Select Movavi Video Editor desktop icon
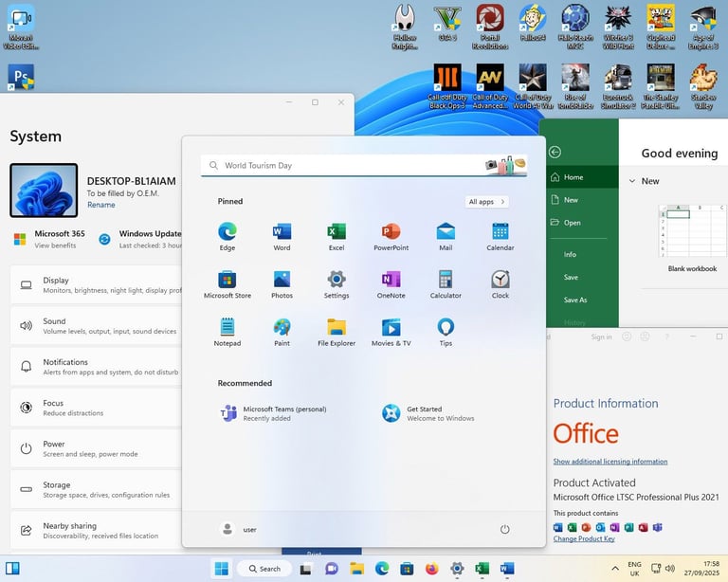Screen dimensions: 728x582 tap(21, 27)
